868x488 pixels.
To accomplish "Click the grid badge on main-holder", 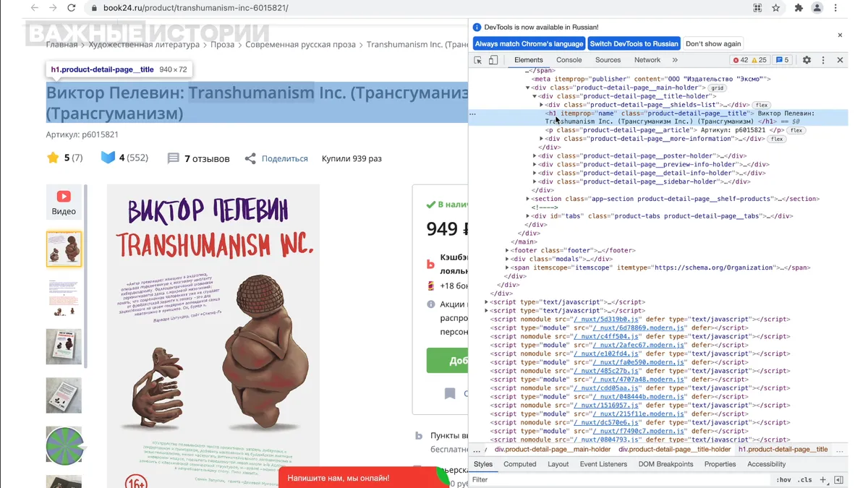I will [x=716, y=88].
